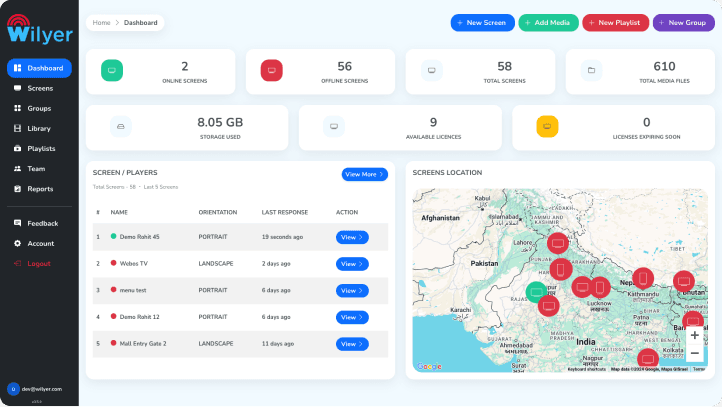
Task: View the Webes TV screen
Action: point(352,264)
